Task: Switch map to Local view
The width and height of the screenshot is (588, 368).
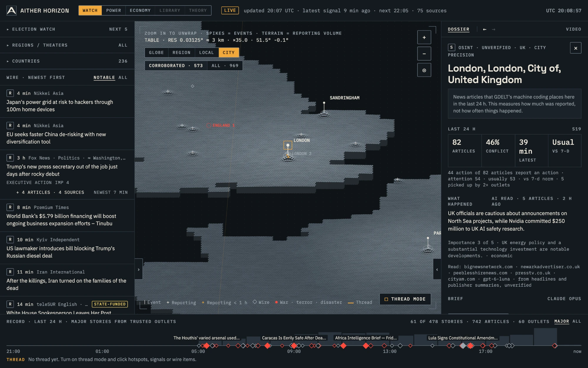Action: coord(206,52)
